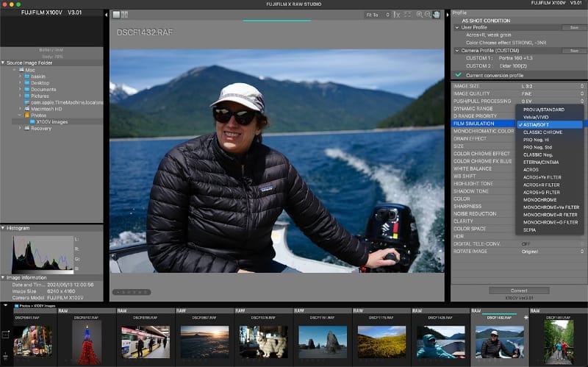The image size is (588, 367).
Task: Collapse the Photos tree node
Action: 20,115
